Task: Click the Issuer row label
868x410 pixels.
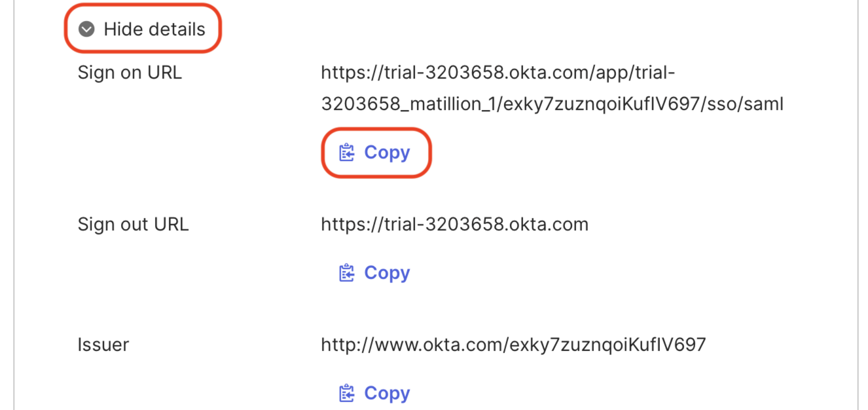Action: tap(103, 345)
